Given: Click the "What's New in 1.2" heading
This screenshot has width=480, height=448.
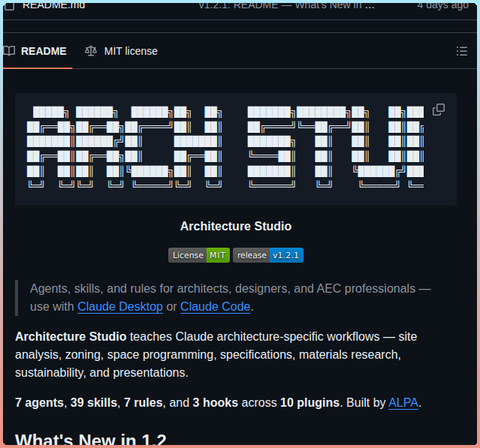Looking at the screenshot, I should tap(91, 440).
